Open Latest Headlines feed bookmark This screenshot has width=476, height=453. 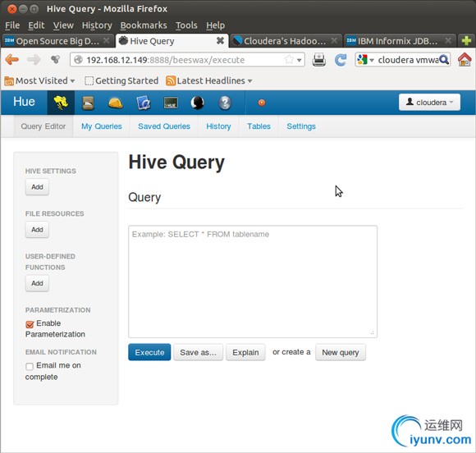click(208, 80)
